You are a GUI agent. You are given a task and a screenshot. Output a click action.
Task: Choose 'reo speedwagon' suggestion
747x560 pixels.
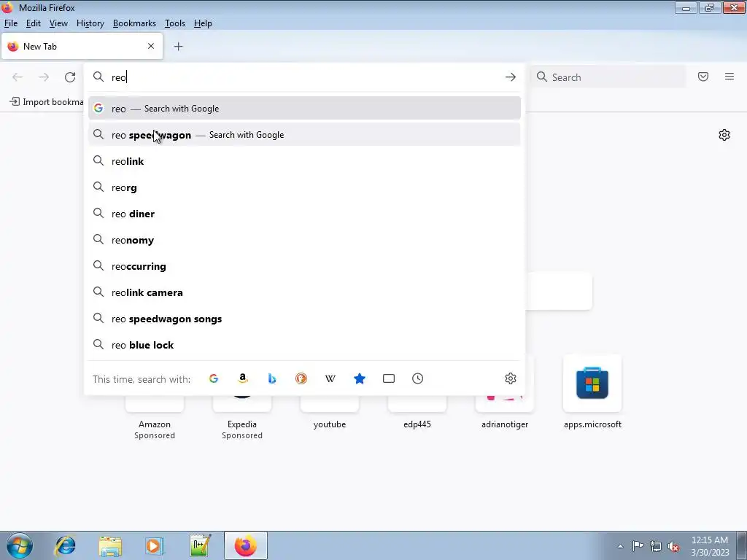tap(304, 135)
